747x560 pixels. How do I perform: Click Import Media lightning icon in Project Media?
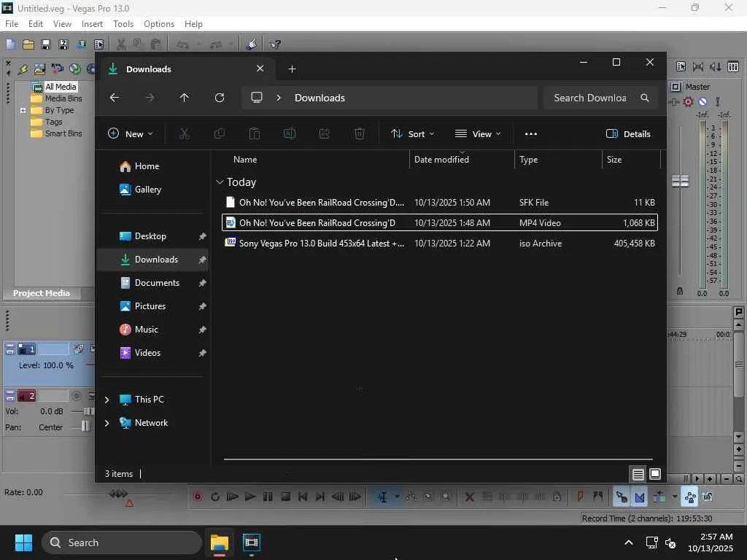pos(23,69)
